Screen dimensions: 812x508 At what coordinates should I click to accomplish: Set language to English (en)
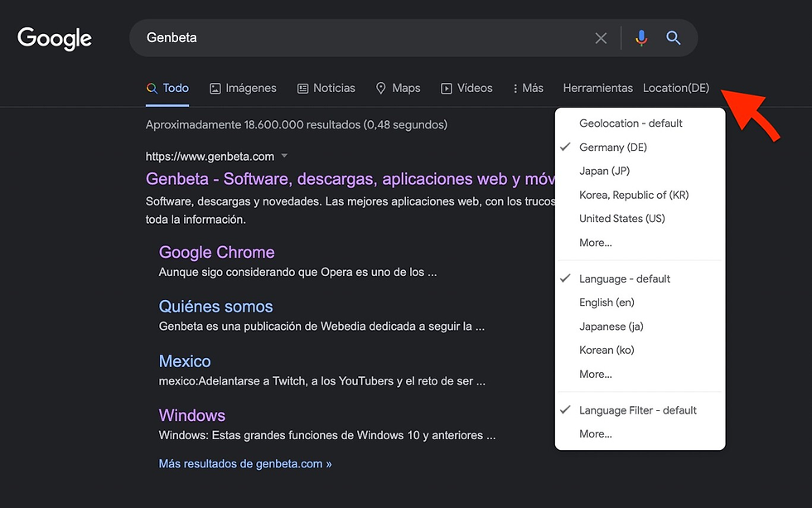pos(607,302)
